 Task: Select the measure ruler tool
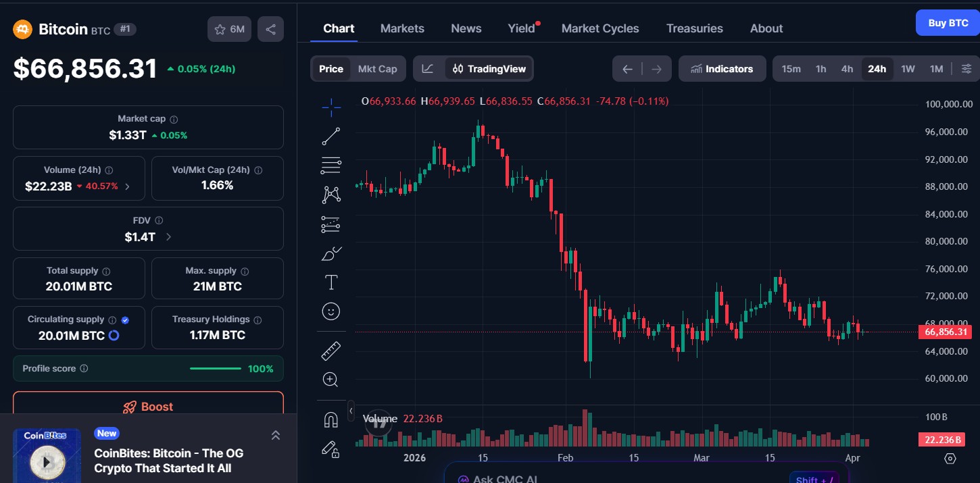(330, 350)
